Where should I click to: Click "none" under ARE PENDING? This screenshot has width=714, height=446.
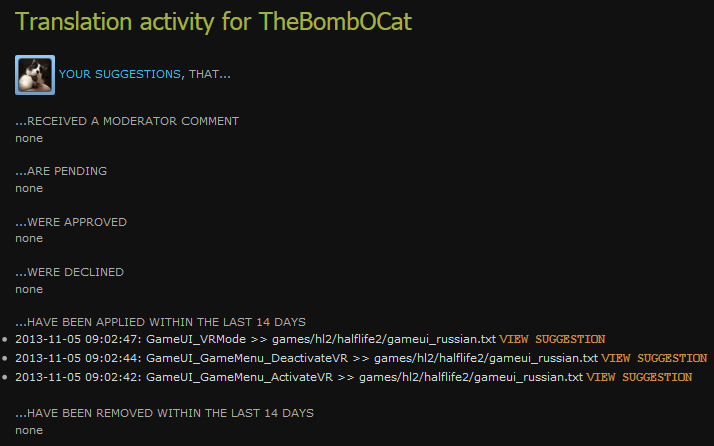click(x=29, y=188)
